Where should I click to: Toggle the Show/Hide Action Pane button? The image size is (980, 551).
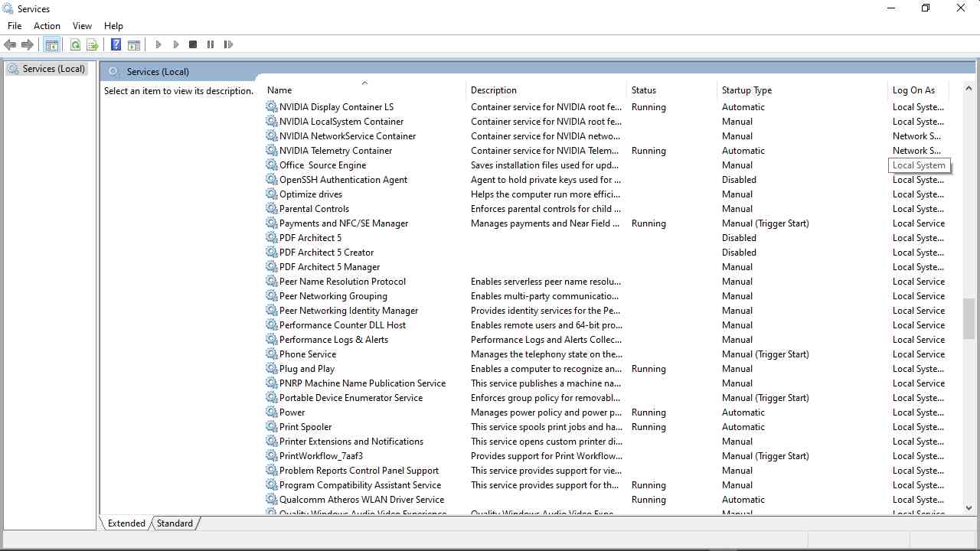134,45
